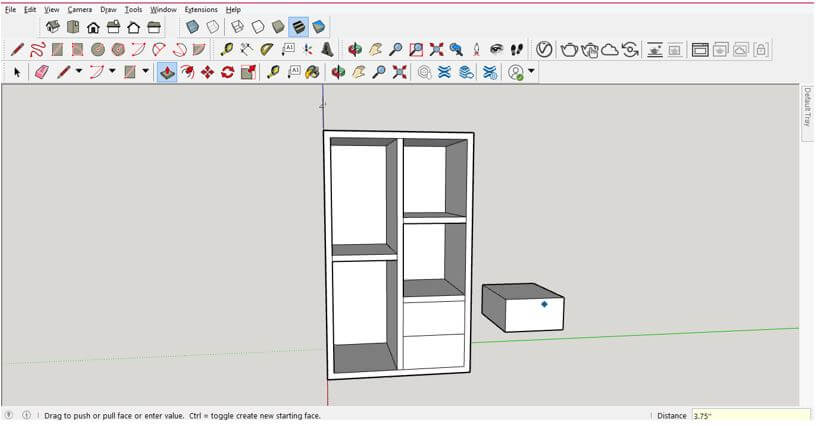Select the Position Camera tool
This screenshot has width=819, height=426.
pos(476,50)
